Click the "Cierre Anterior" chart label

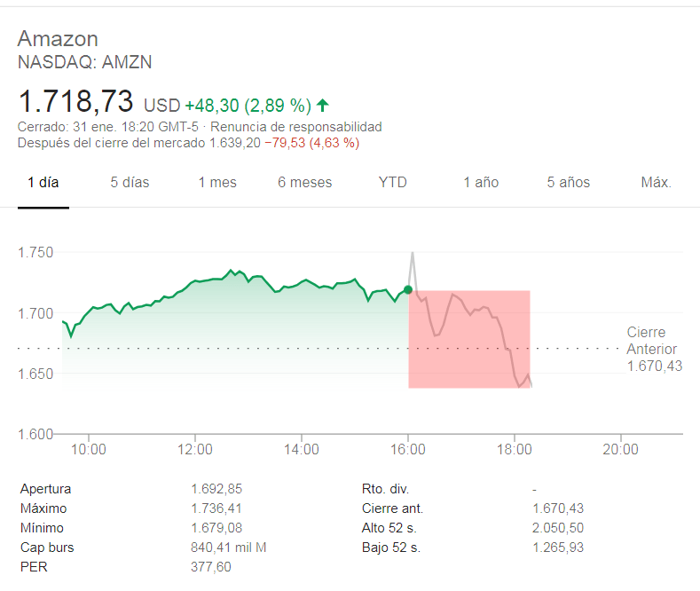coord(651,341)
